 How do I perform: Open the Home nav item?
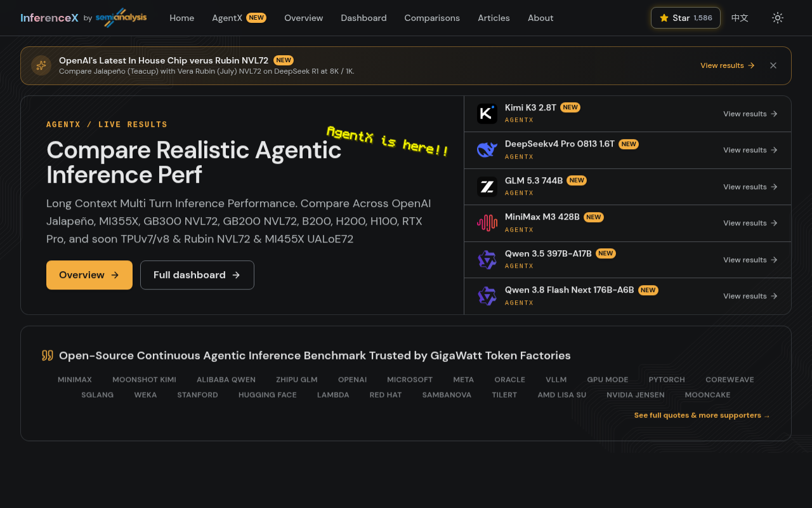point(182,18)
